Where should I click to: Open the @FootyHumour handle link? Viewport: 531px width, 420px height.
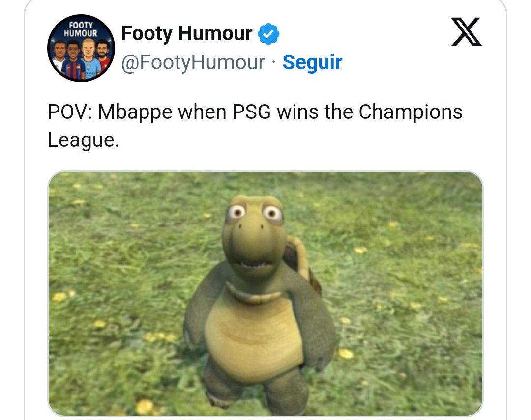click(x=193, y=62)
